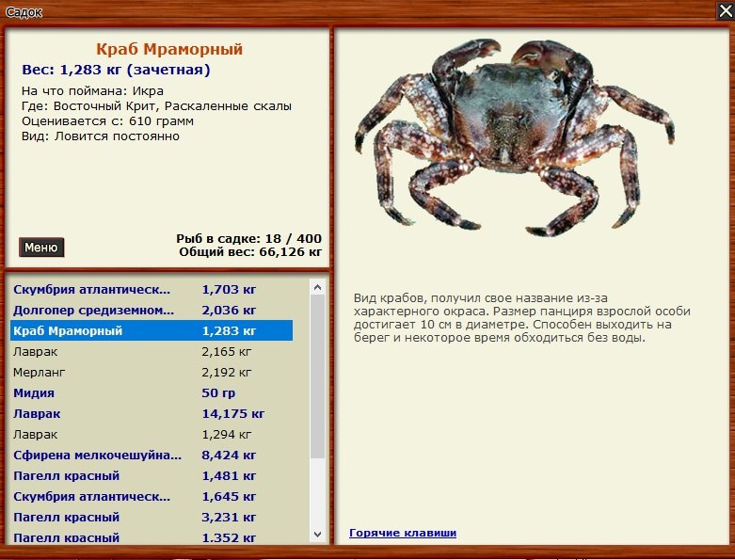This screenshot has width=735, height=560.
Task: Choose Скумбрия атлантическая 1,645 кг row
Action: point(151,497)
